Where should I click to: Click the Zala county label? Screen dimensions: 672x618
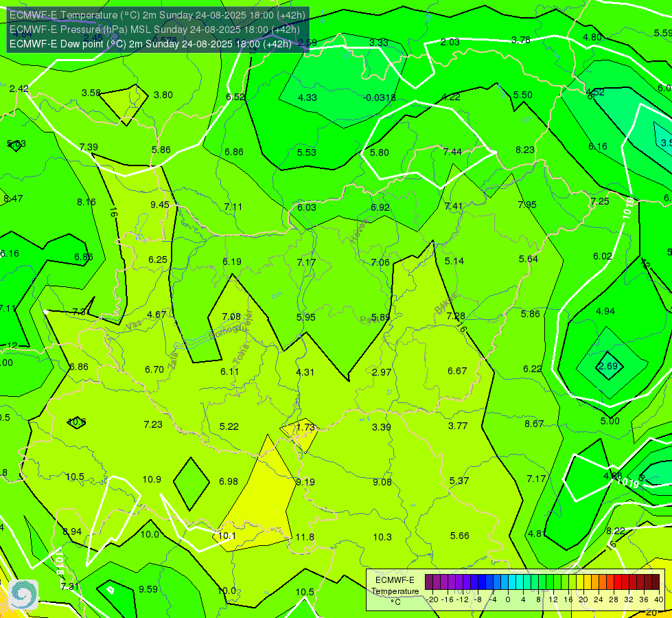coord(173,360)
